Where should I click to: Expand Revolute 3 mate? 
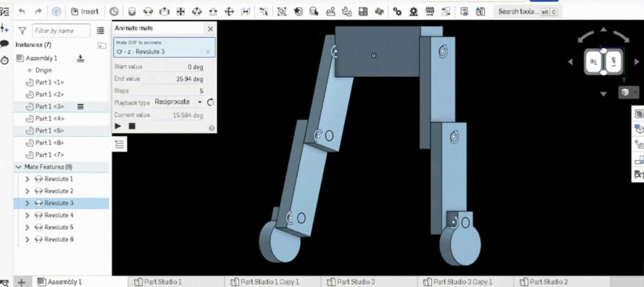click(28, 203)
